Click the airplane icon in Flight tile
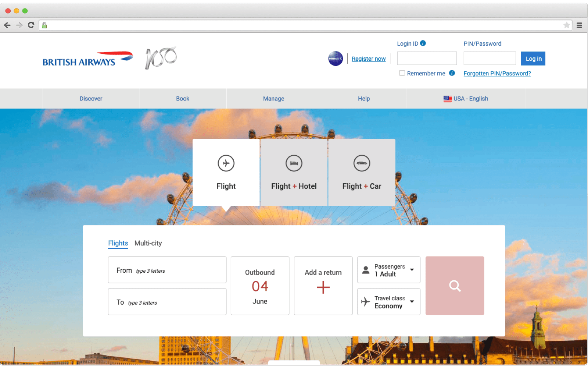This screenshot has height=368, width=588. [x=226, y=163]
